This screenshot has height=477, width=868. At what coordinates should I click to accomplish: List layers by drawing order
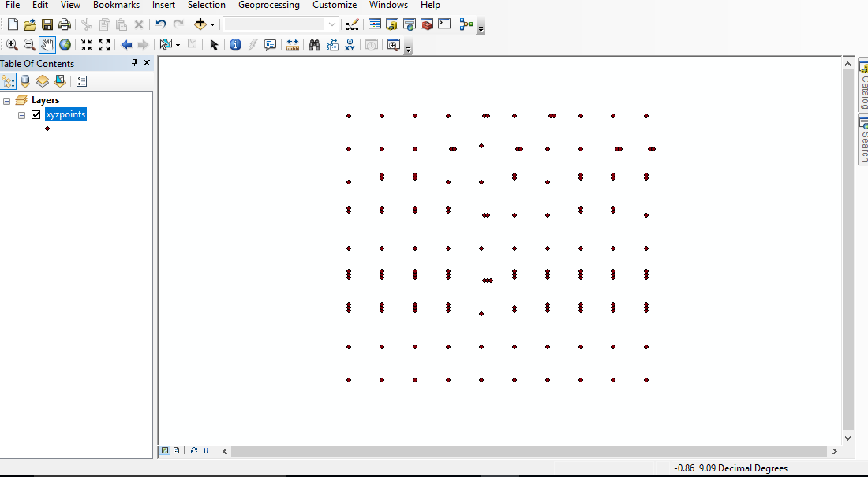[x=9, y=81]
